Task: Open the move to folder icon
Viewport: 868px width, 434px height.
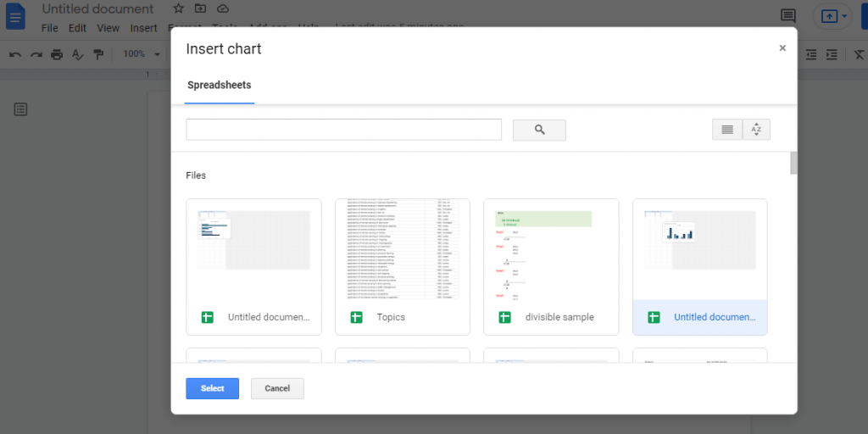Action: tap(200, 8)
